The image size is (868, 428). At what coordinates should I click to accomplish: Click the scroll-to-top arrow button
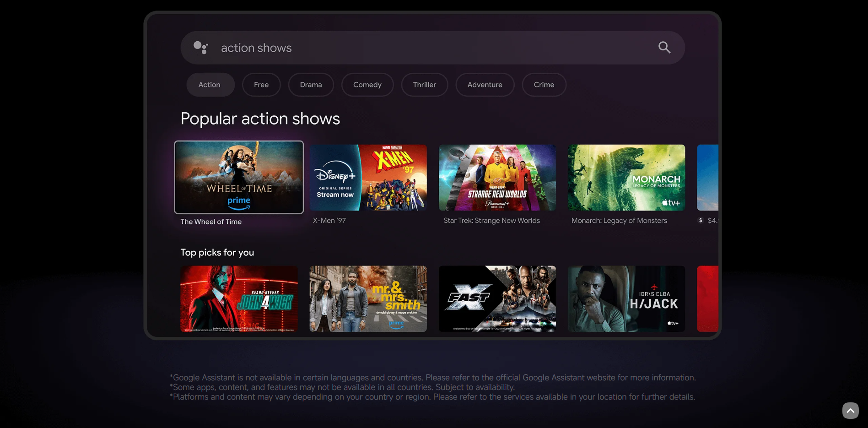(850, 411)
